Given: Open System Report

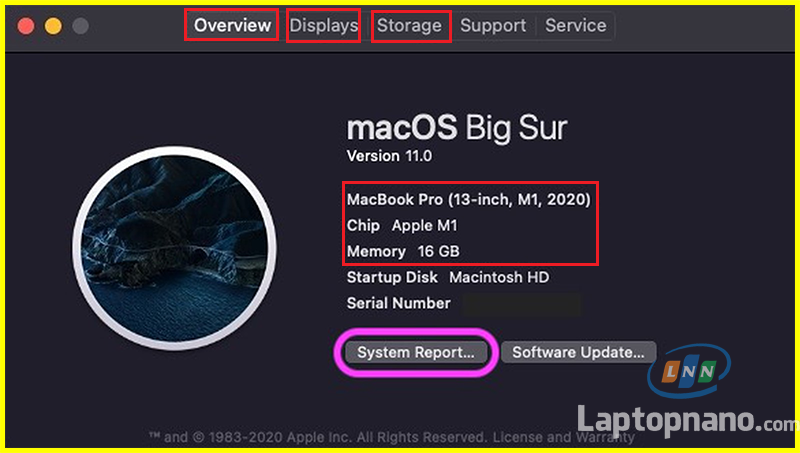Looking at the screenshot, I should [x=416, y=352].
